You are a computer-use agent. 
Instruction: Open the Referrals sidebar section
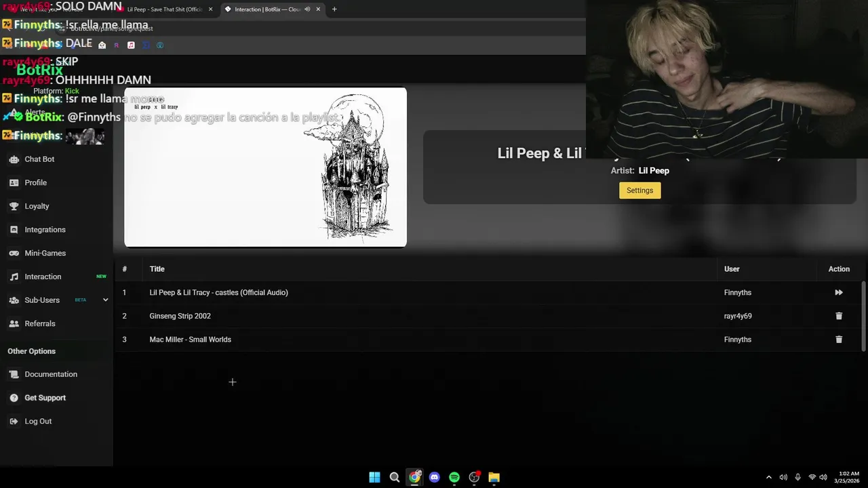point(40,324)
